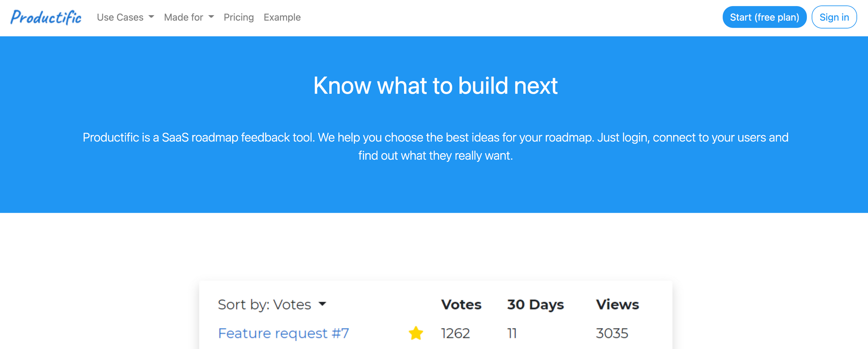Select Pricing in the navigation bar

[x=239, y=17]
